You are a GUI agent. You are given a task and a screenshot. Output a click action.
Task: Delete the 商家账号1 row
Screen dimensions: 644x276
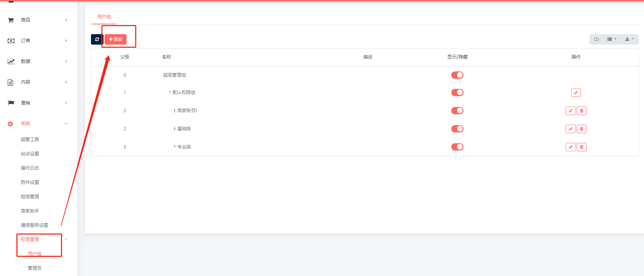click(x=582, y=111)
